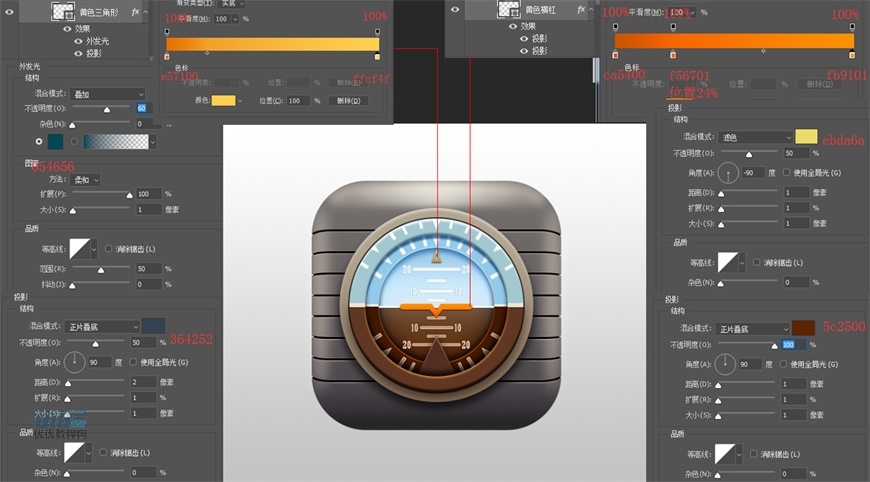Click the fx icon on 黄色横杠 layer

tap(580, 10)
